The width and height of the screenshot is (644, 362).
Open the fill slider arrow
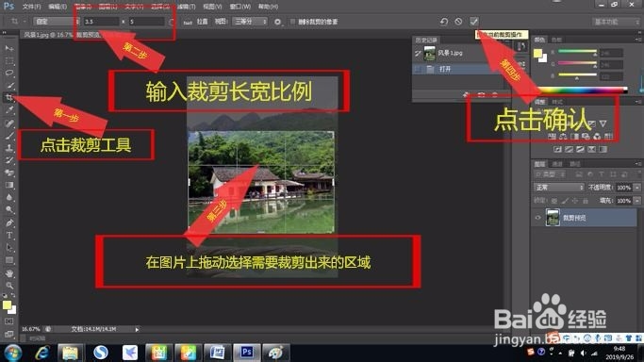tap(637, 200)
